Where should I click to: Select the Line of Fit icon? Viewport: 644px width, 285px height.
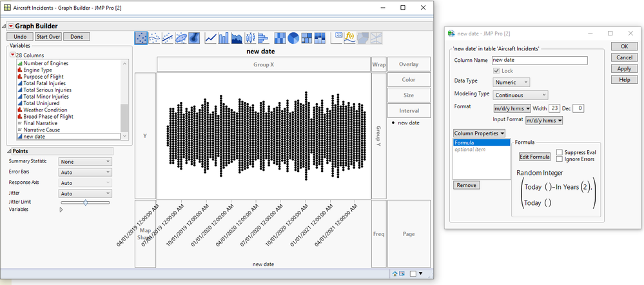pyautogui.click(x=168, y=38)
